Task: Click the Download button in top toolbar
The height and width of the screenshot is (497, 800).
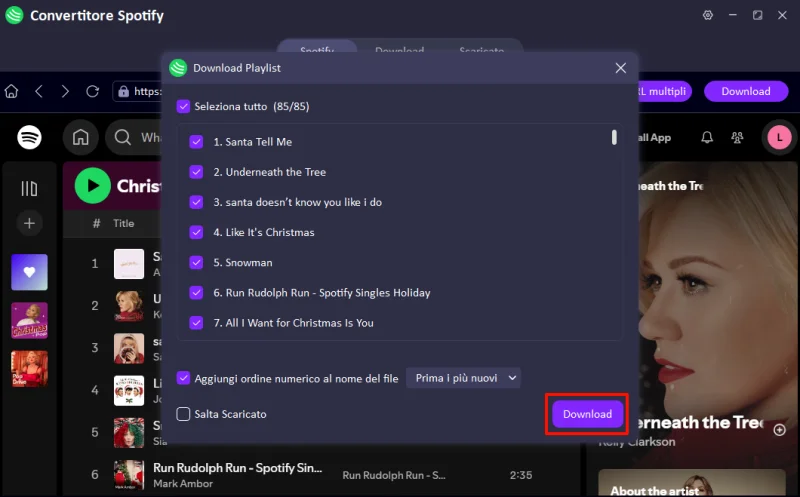Action: tap(745, 91)
